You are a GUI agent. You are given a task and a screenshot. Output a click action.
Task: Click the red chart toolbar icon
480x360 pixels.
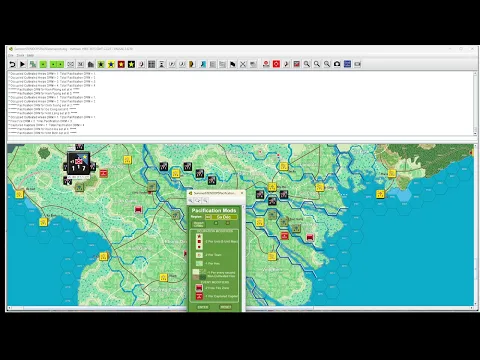point(297,64)
